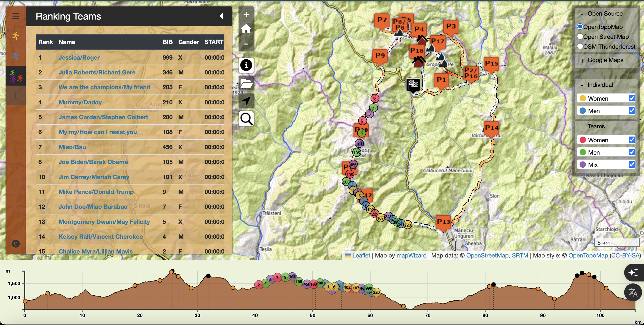Click bubble 220 on elevation profile

376,292
